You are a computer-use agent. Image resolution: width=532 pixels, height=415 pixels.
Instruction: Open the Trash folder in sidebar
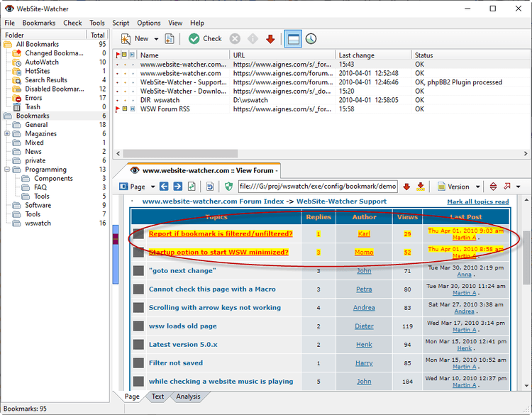(33, 107)
